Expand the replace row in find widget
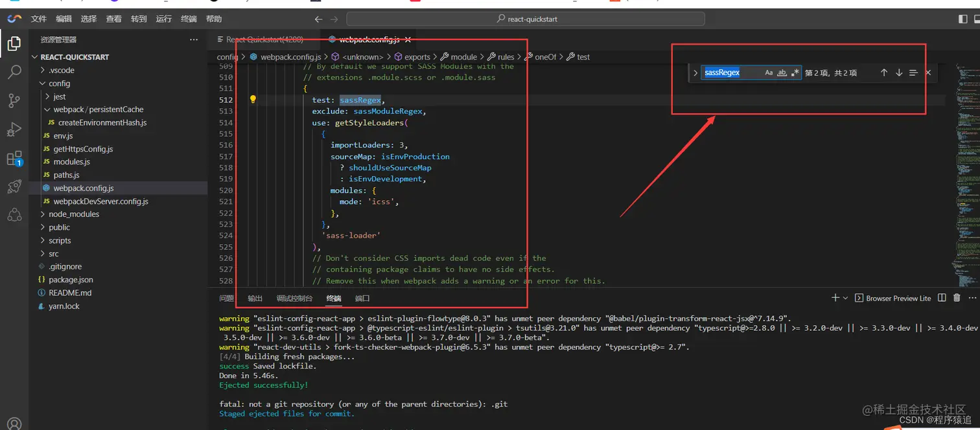 click(x=695, y=73)
